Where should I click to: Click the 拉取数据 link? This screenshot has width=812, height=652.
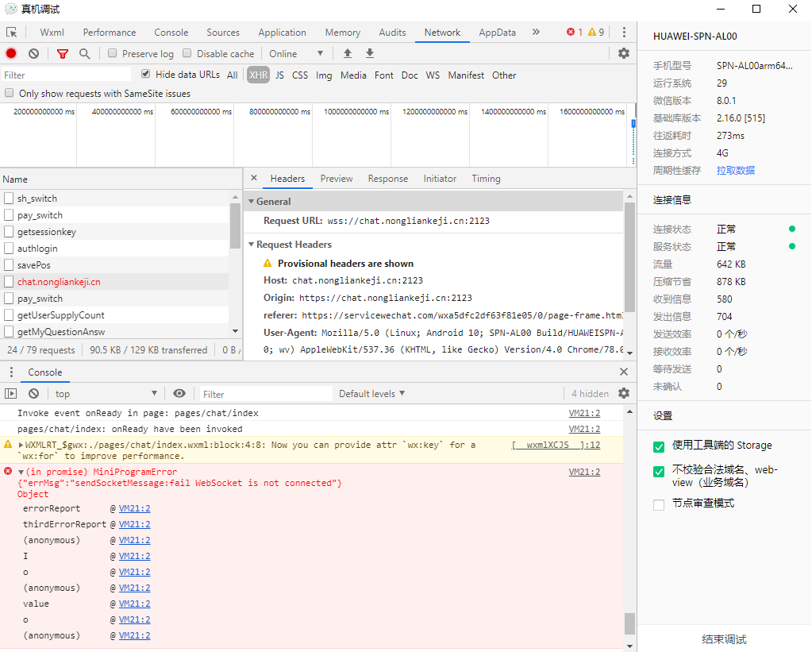735,170
